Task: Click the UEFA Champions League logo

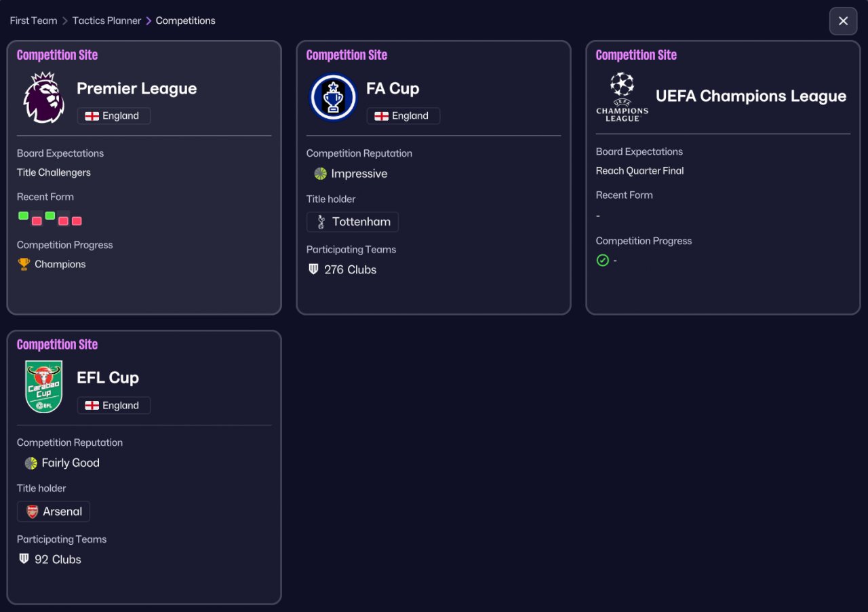Action: click(622, 97)
